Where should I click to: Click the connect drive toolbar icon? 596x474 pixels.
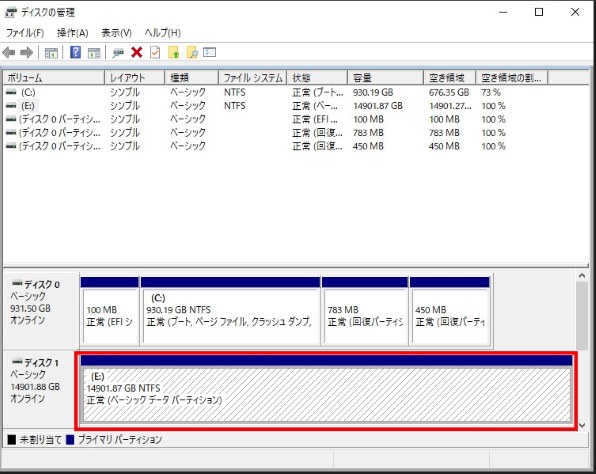click(x=118, y=53)
